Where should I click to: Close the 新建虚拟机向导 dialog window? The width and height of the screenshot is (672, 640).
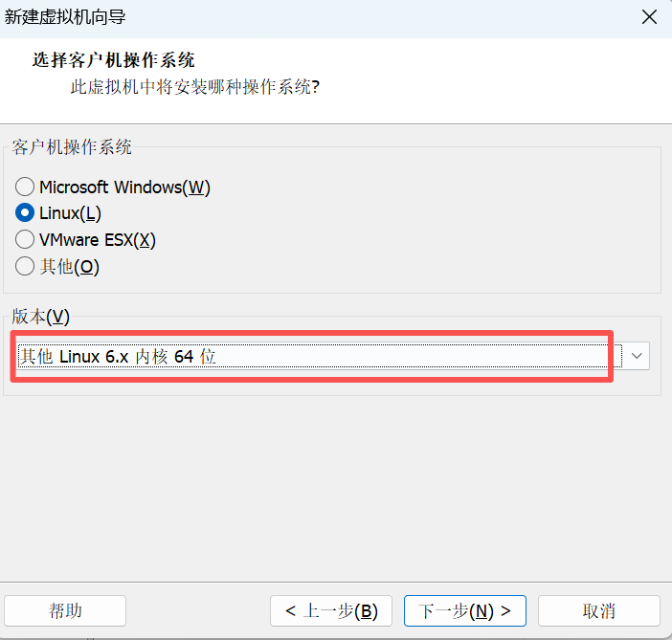click(650, 17)
